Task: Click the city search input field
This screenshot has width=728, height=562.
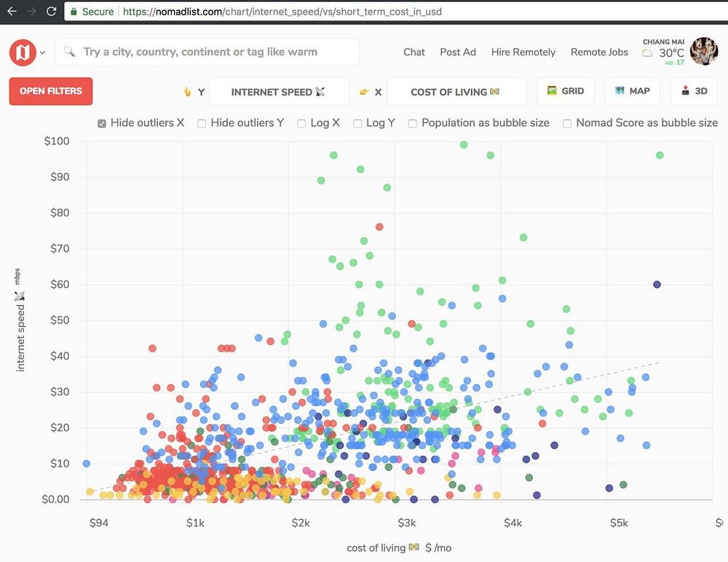Action: [207, 52]
